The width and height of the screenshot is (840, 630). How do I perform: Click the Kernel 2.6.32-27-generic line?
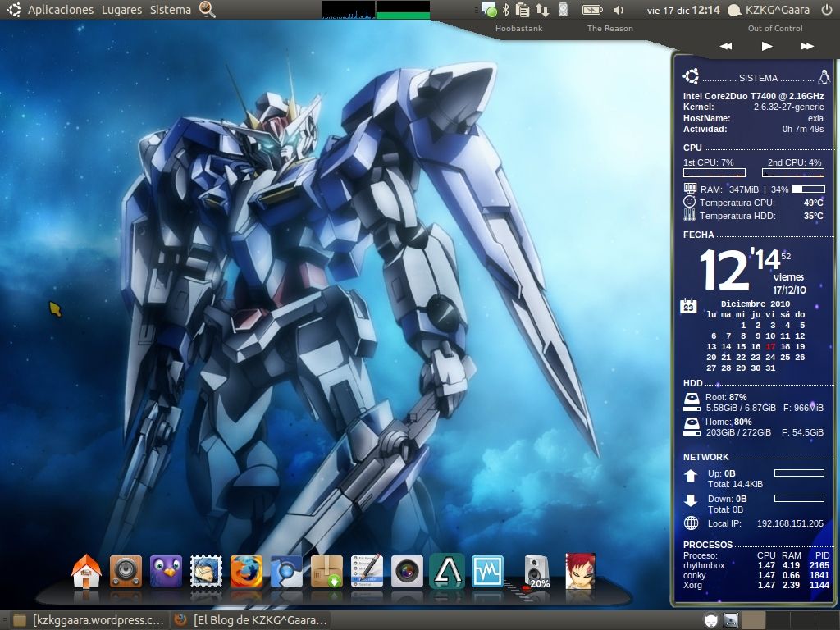click(x=753, y=107)
